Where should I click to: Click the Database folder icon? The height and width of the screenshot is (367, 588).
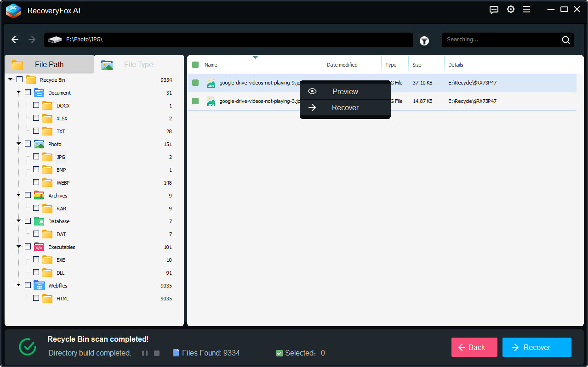click(39, 221)
